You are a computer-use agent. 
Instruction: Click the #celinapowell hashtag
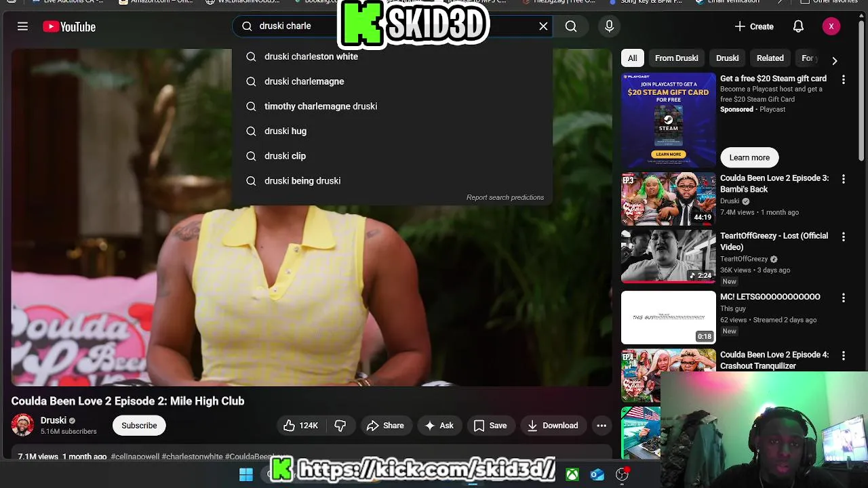coord(135,457)
